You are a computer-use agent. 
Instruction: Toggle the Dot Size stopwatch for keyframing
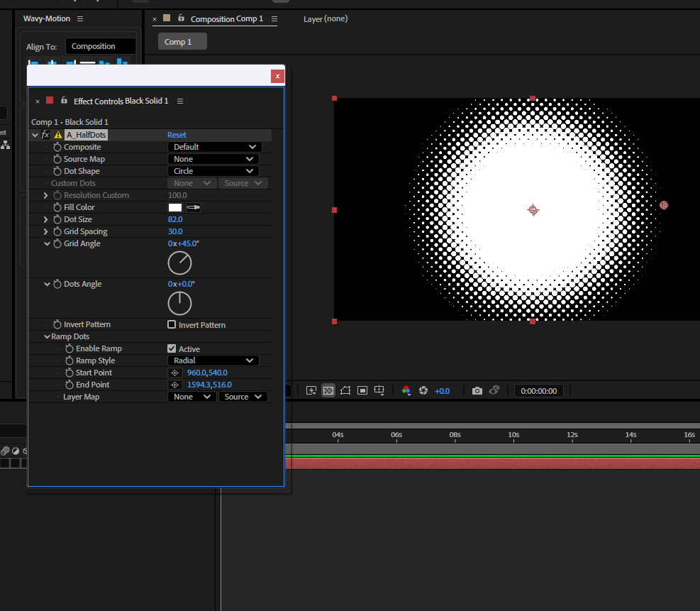point(57,219)
